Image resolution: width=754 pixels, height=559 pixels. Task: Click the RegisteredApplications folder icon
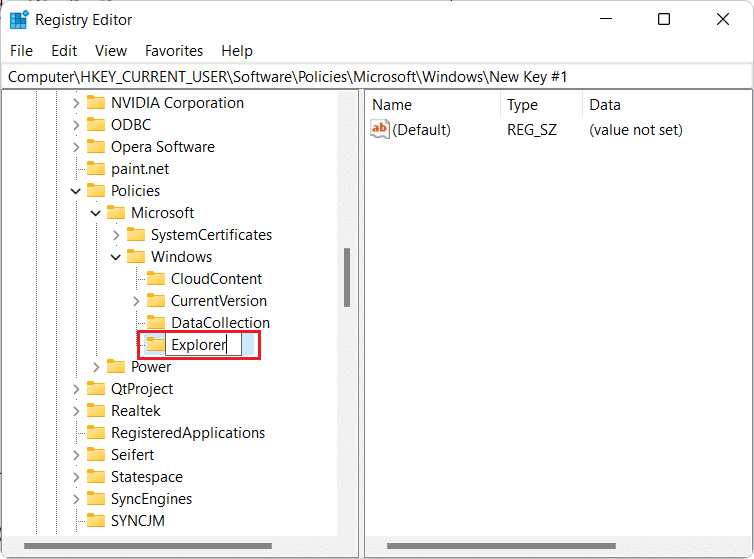pyautogui.click(x=96, y=432)
